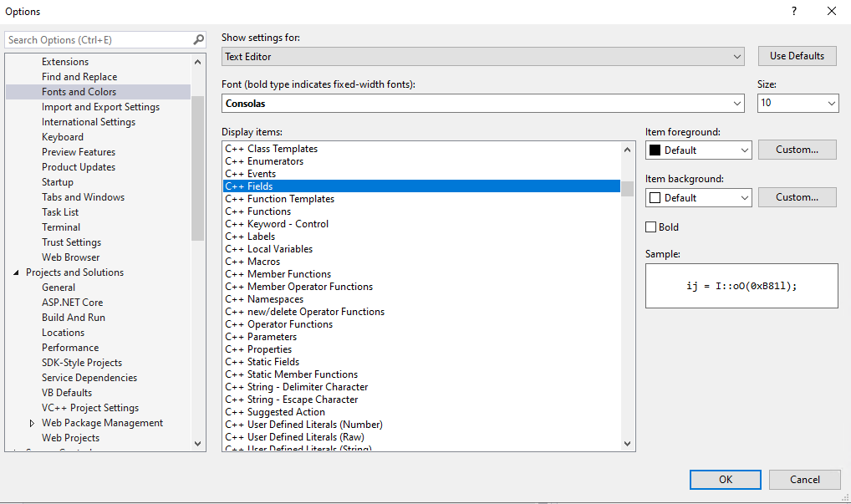The height and width of the screenshot is (504, 851).
Task: Select C++ Local Variables display item
Action: click(421, 249)
